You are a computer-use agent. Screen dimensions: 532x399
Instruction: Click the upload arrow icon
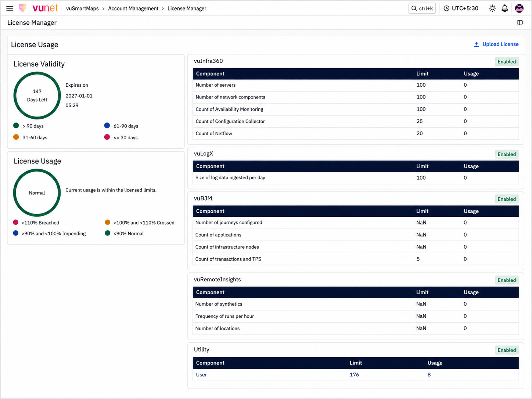(x=476, y=44)
